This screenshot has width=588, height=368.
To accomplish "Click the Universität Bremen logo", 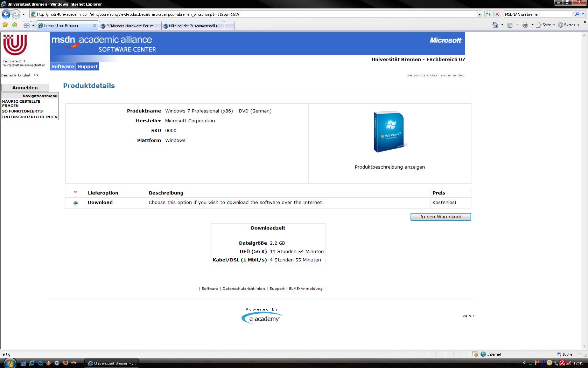I will coord(15,45).
